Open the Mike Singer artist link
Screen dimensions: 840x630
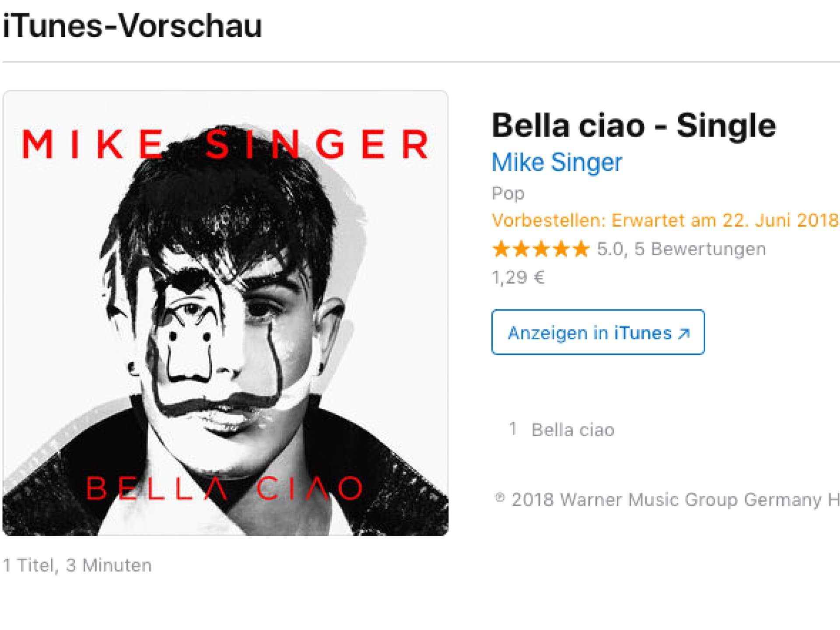click(556, 163)
